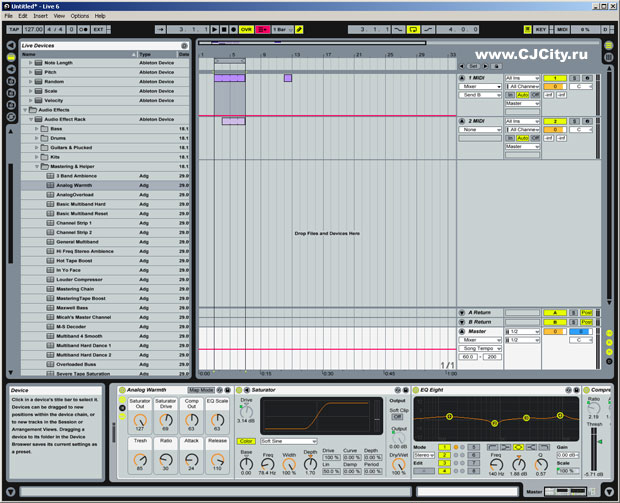The image size is (620, 503).
Task: Arm the global Record button
Action: pos(233,29)
